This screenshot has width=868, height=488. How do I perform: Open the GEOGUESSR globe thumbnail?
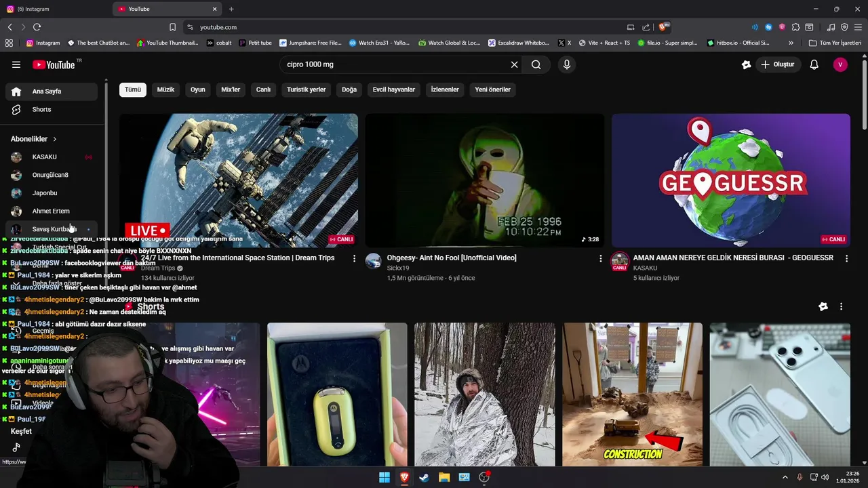[x=731, y=180]
